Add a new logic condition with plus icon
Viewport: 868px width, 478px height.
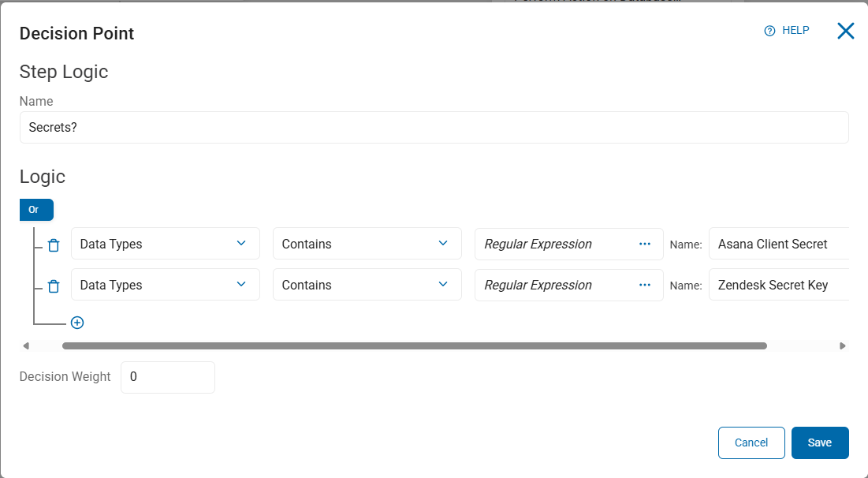(x=77, y=323)
